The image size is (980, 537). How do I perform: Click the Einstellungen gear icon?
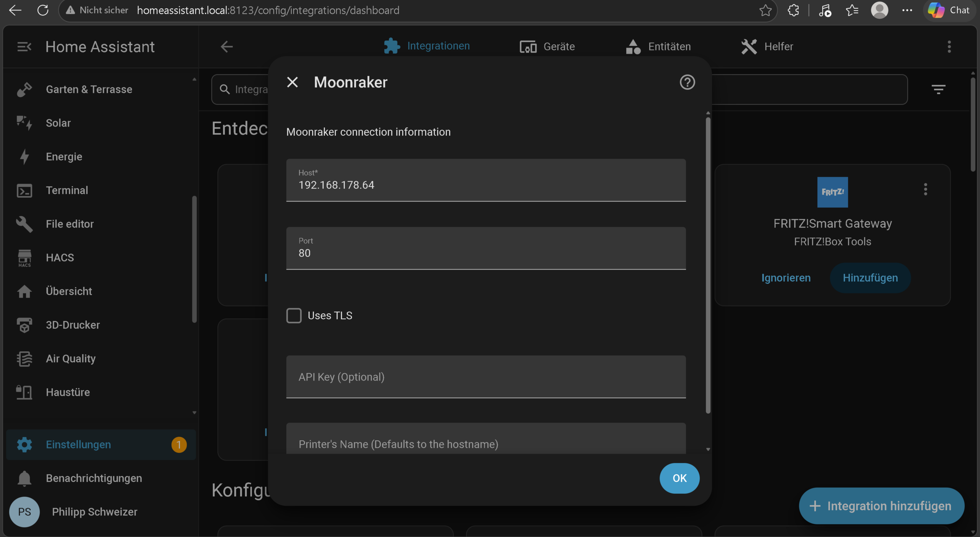point(24,444)
